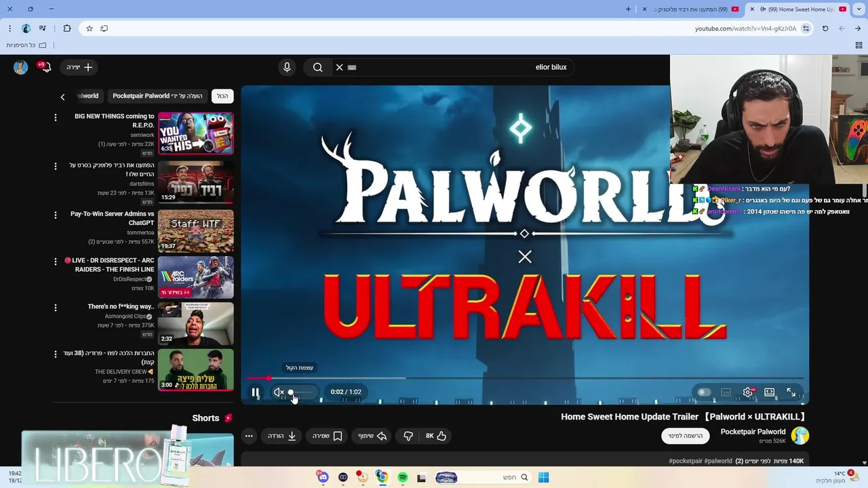Viewport: 868px width, 488px height.
Task: Open Pocketpair Palworld channel avatar
Action: (x=800, y=436)
